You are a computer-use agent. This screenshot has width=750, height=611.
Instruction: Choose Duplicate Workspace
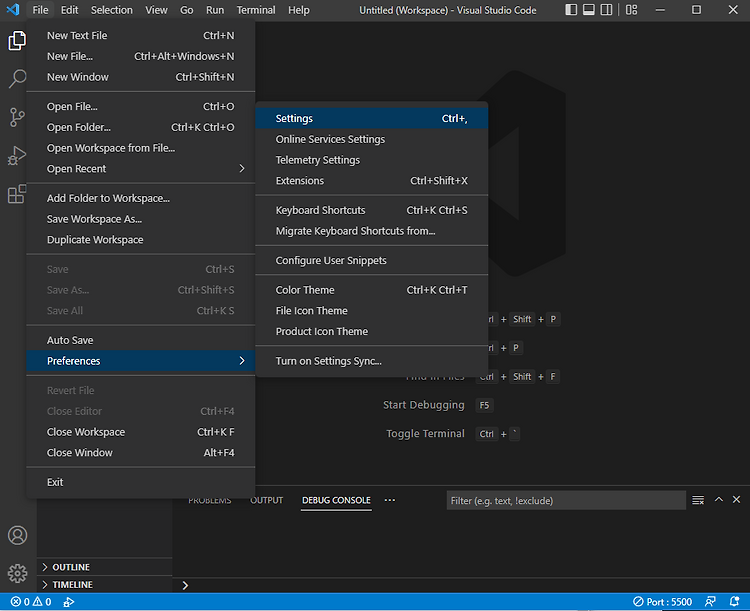click(x=141, y=240)
